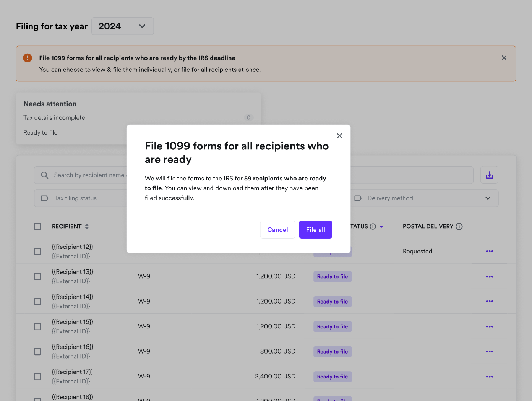Click the download export icon
The height and width of the screenshot is (401, 532).
489,175
